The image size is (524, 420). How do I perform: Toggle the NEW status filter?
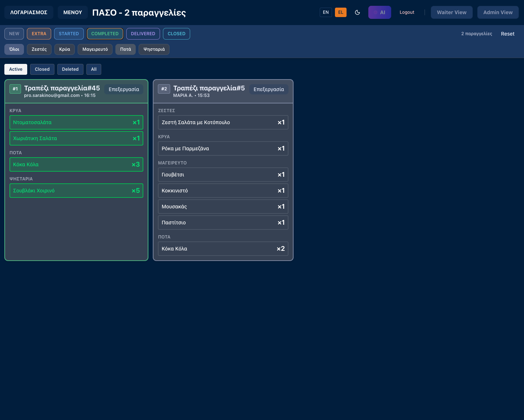pos(14,34)
